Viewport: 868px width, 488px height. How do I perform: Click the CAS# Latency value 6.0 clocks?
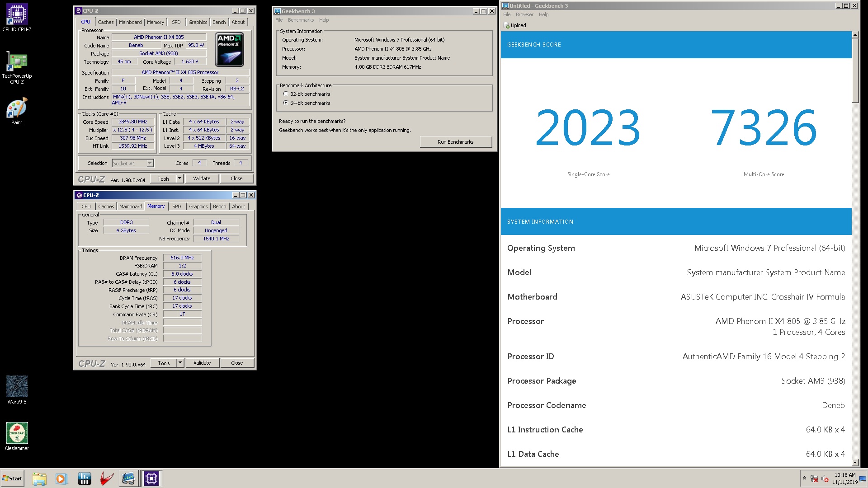point(182,274)
